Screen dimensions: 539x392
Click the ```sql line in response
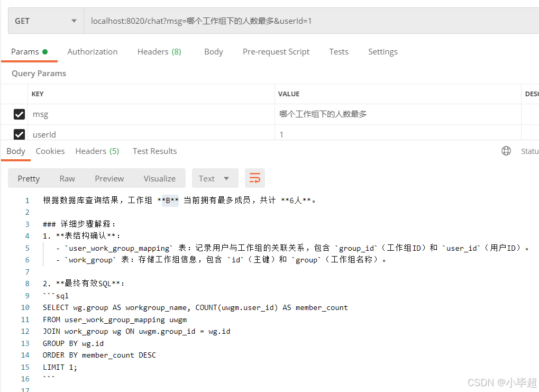(56, 296)
